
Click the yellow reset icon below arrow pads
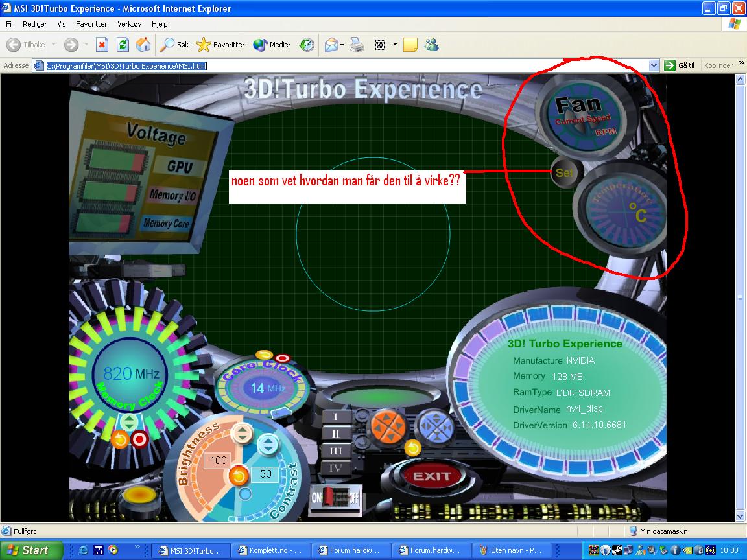coord(413,448)
